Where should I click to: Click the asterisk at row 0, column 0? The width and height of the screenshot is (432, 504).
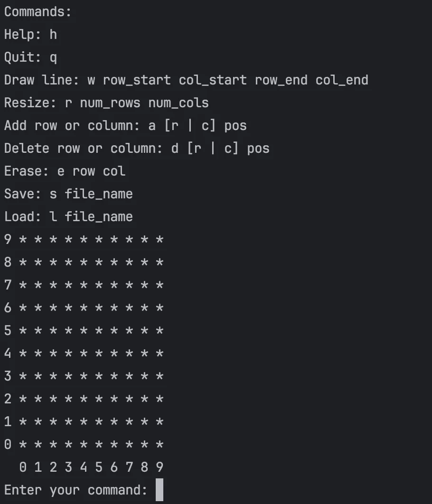[23, 445]
